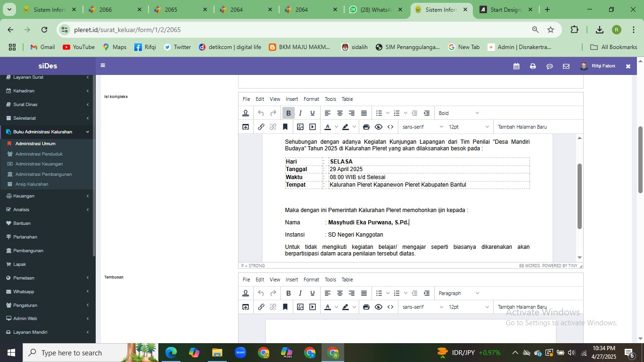Center align text in Isi kompleks editor
This screenshot has width=644, height=362.
pyautogui.click(x=339, y=113)
